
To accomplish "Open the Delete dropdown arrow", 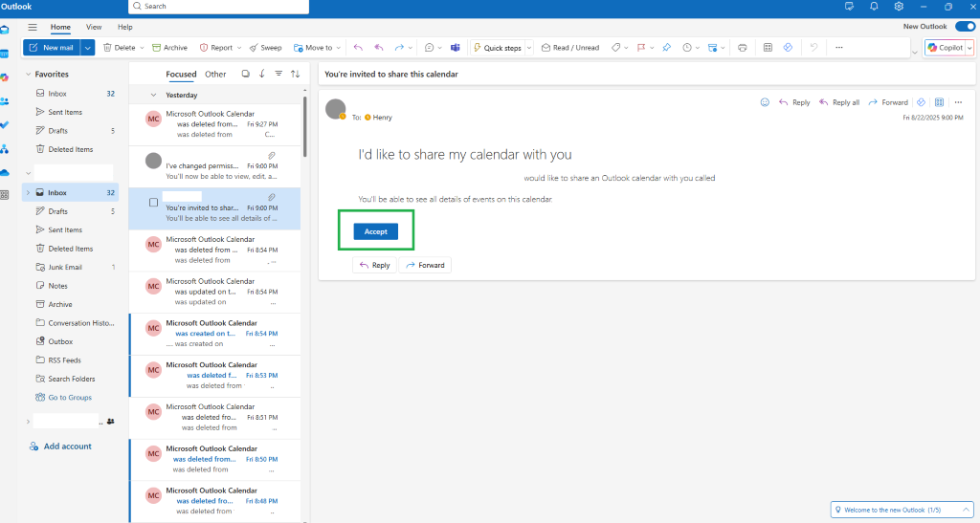I will (x=142, y=48).
